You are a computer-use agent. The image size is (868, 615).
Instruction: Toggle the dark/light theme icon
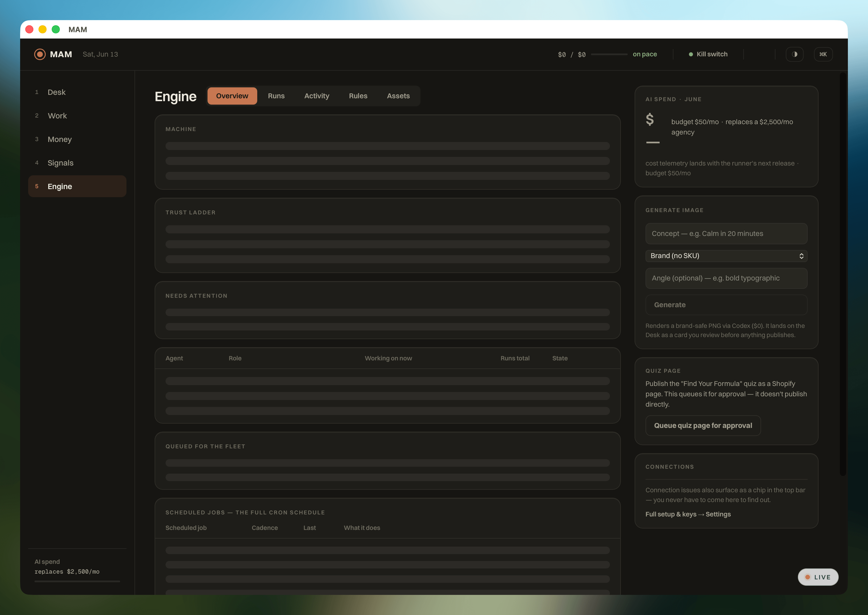(794, 54)
